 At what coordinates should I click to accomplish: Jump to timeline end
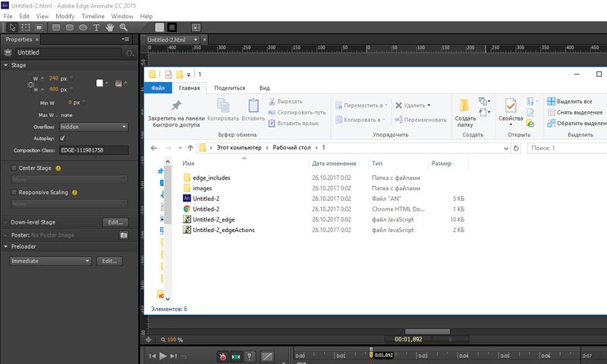point(174,356)
